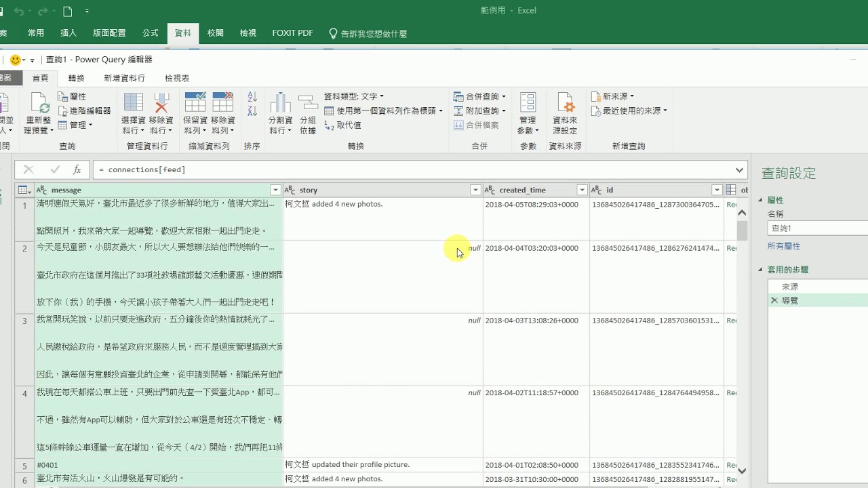868x488 pixels.
Task: Collapse the 屬性 section in 查詢設定
Action: (760, 201)
